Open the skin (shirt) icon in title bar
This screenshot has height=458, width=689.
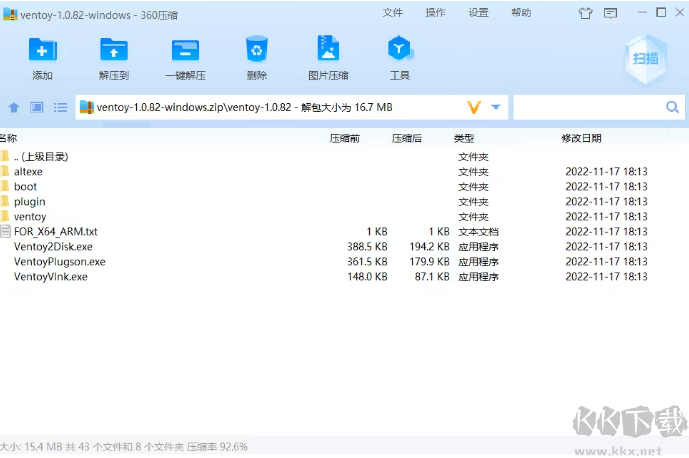(585, 13)
